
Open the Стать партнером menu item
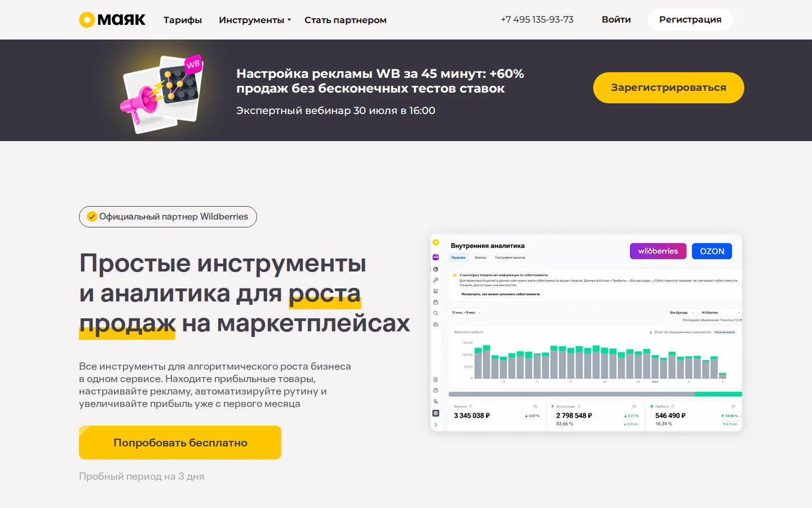pos(346,20)
